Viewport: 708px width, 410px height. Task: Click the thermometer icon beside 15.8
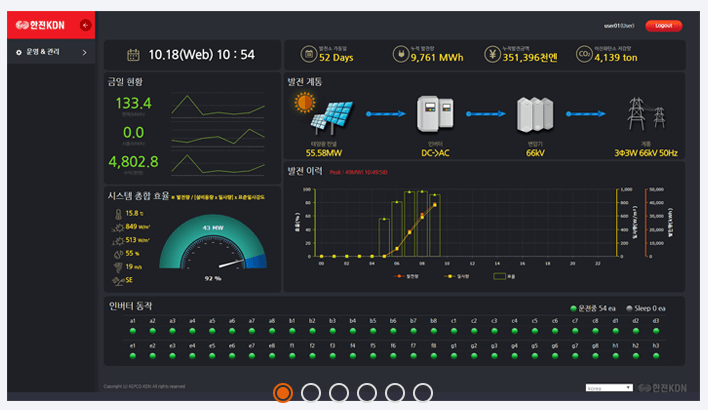(118, 214)
